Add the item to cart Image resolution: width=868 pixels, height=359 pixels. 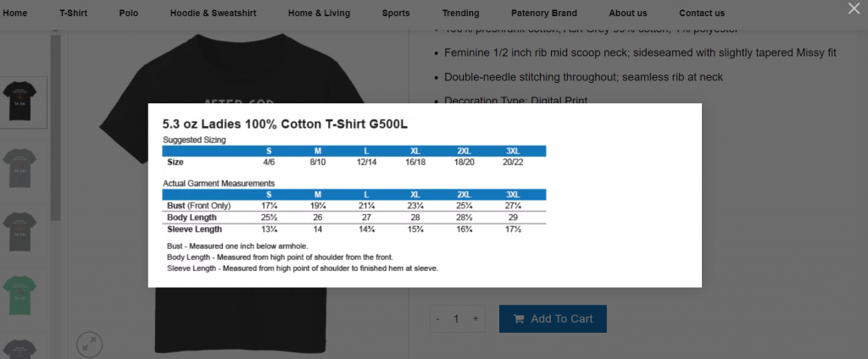point(553,318)
